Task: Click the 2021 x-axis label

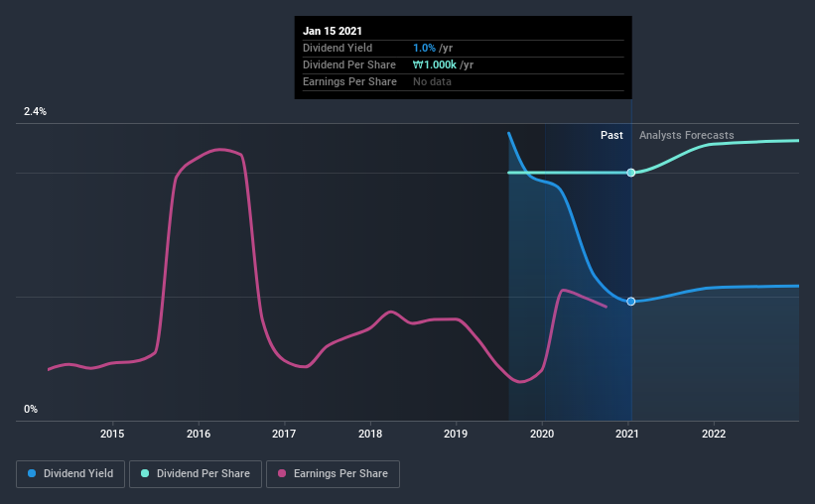Action: pos(626,434)
